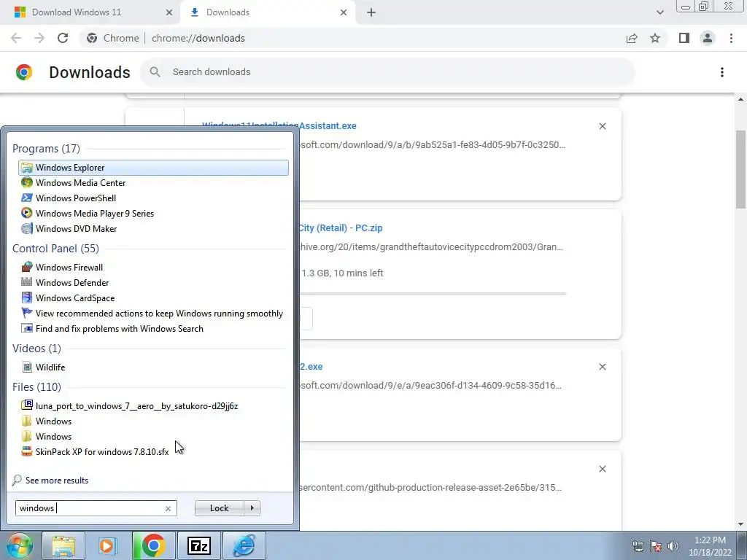
Task: Open Downloads page three-dot menu
Action: pos(722,72)
